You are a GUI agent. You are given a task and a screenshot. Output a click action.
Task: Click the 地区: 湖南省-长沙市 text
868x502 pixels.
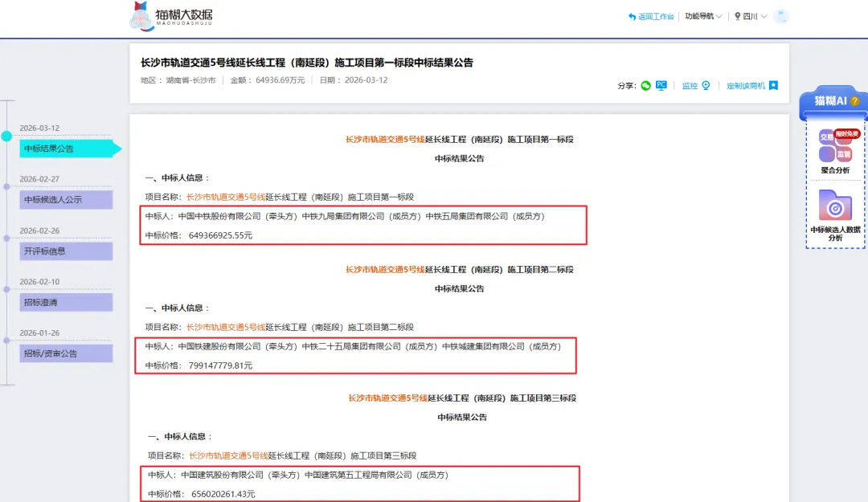pos(178,80)
